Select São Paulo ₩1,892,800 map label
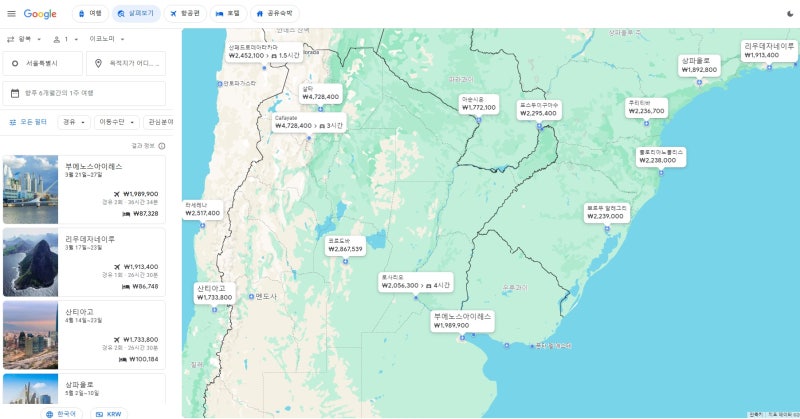This screenshot has width=800, height=419. click(699, 65)
